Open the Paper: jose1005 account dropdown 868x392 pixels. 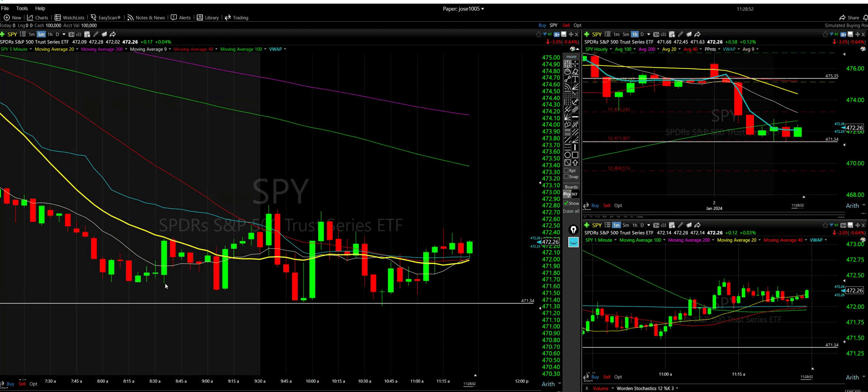point(463,9)
